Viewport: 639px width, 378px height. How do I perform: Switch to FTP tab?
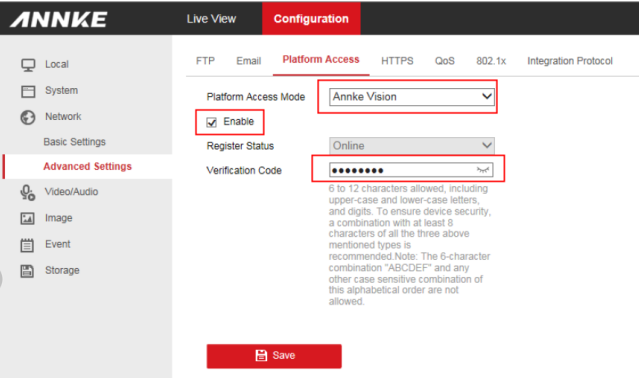[x=205, y=61]
